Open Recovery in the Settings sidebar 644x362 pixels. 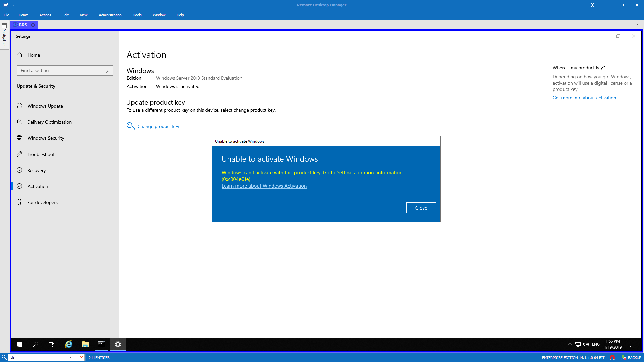37,170
